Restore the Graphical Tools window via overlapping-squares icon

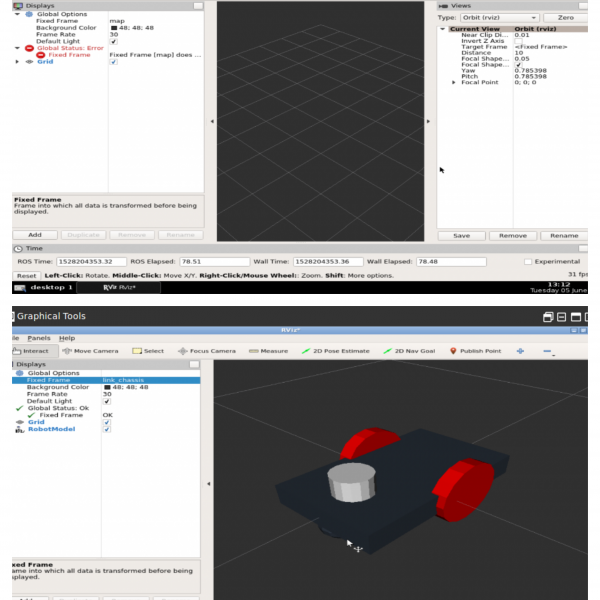click(x=548, y=317)
